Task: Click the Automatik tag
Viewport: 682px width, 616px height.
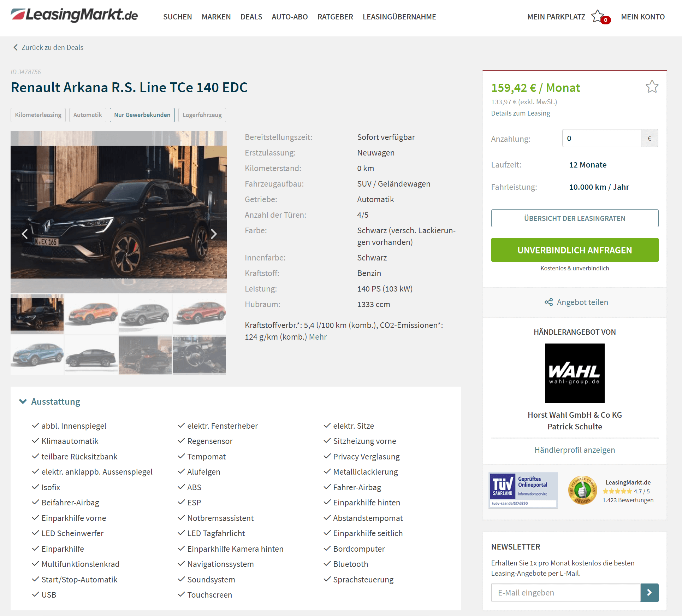Action: click(x=88, y=115)
